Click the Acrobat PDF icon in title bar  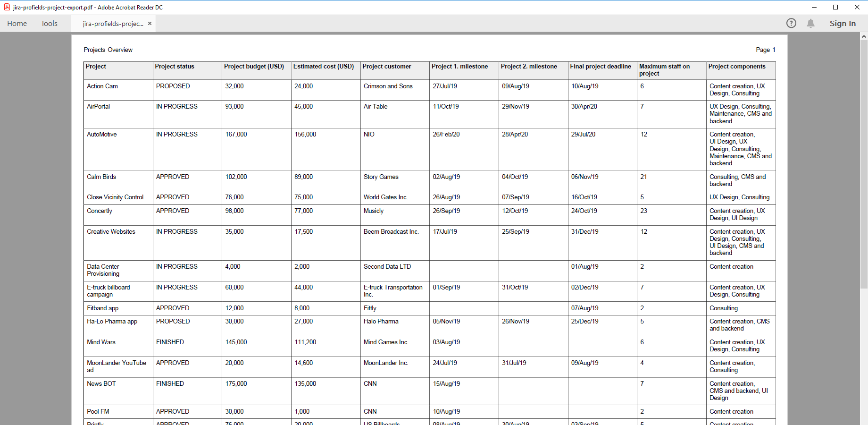coord(7,7)
